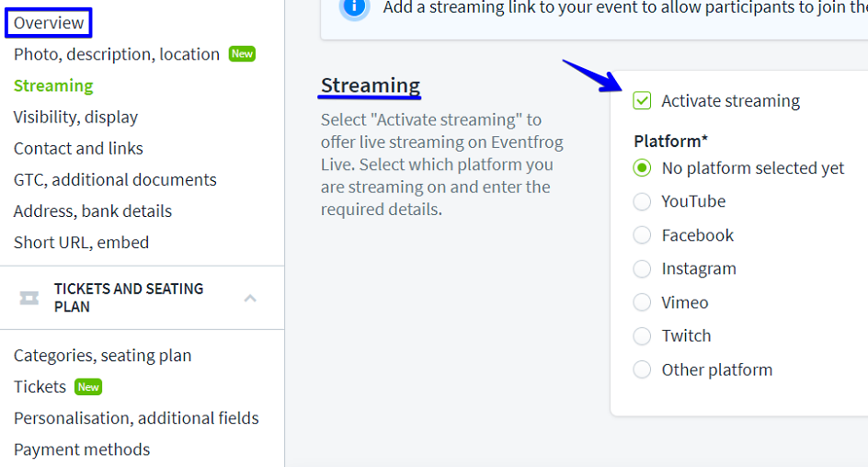Open Visibility, display settings
This screenshot has width=868, height=467.
[75, 117]
